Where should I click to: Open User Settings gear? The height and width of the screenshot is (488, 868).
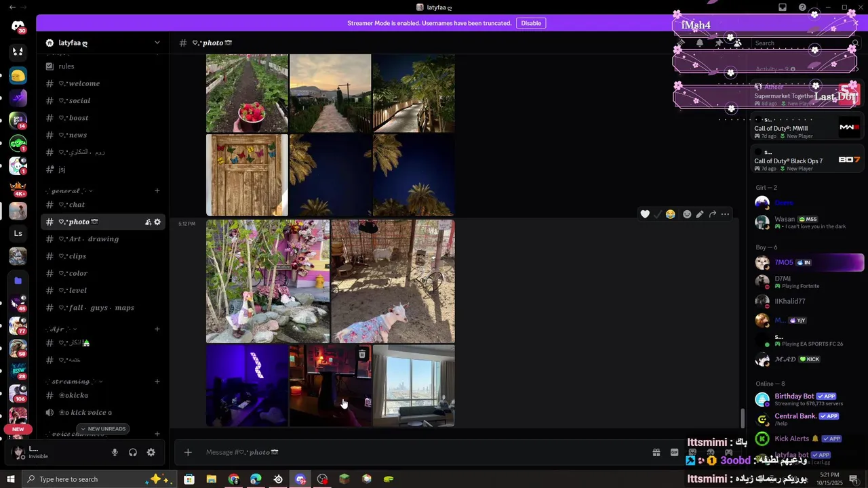pyautogui.click(x=151, y=452)
